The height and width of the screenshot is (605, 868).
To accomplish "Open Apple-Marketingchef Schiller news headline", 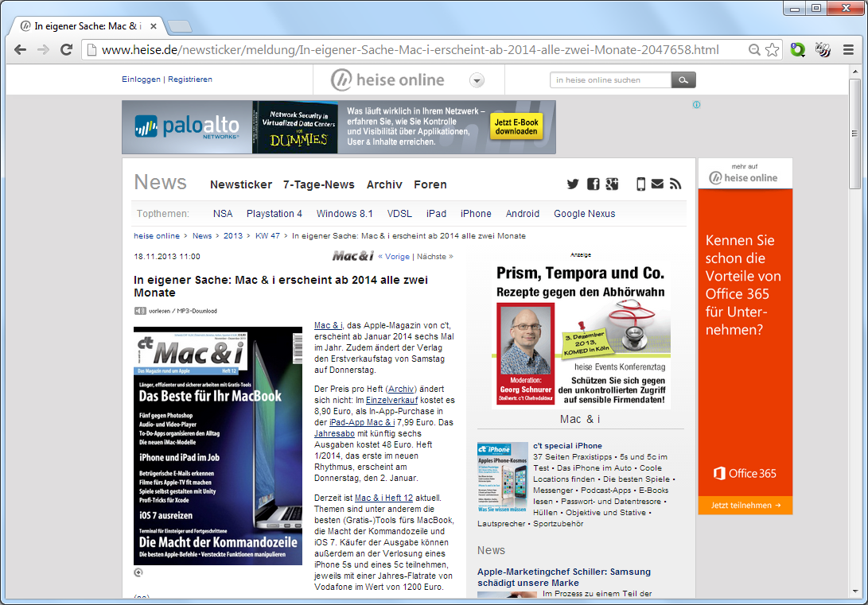I will point(564,577).
